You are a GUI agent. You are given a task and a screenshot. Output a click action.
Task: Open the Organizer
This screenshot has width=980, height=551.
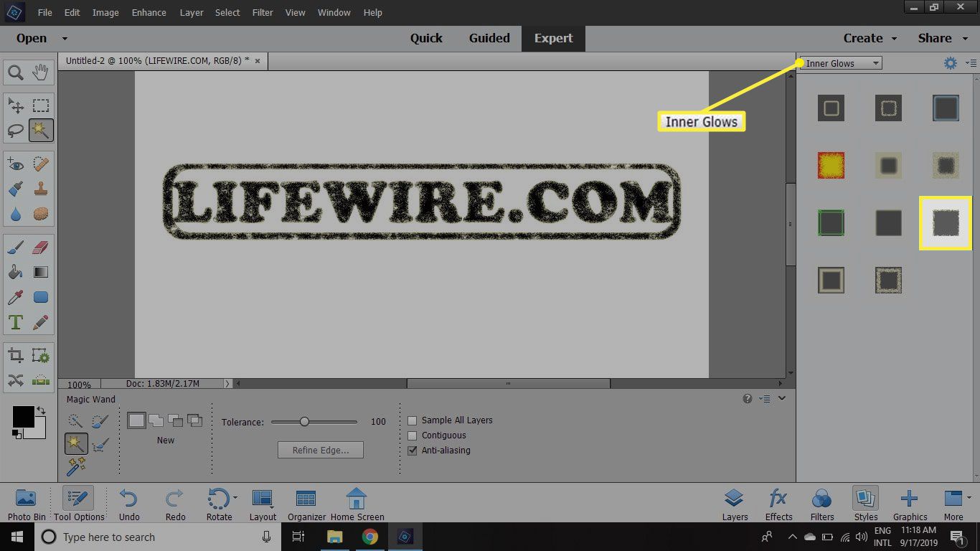point(306,504)
